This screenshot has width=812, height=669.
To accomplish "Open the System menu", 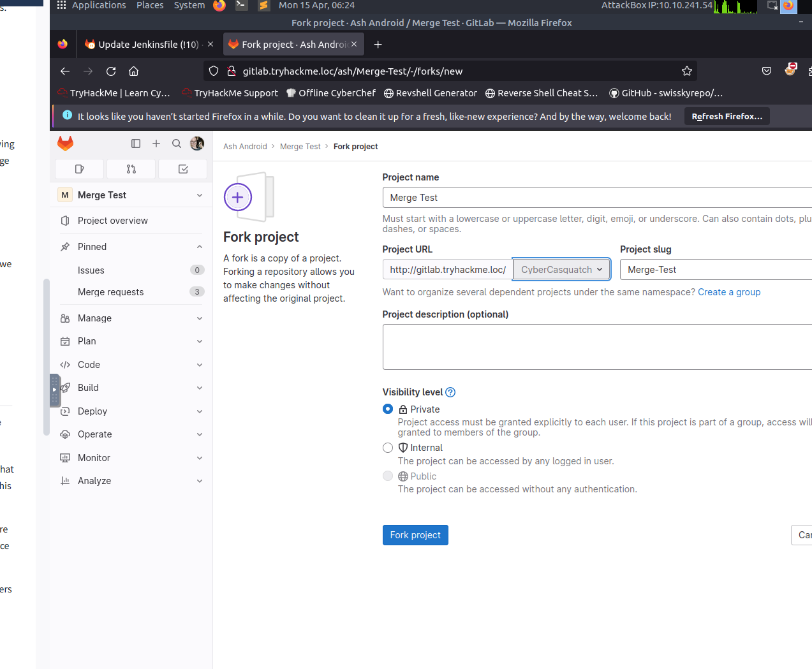I will [189, 6].
